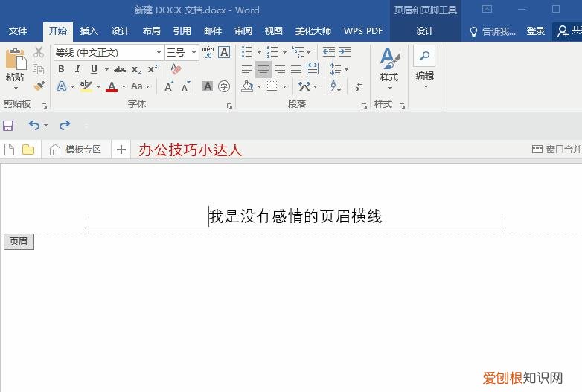Click the sign-in button
This screenshot has height=392, width=582.
[x=536, y=31]
